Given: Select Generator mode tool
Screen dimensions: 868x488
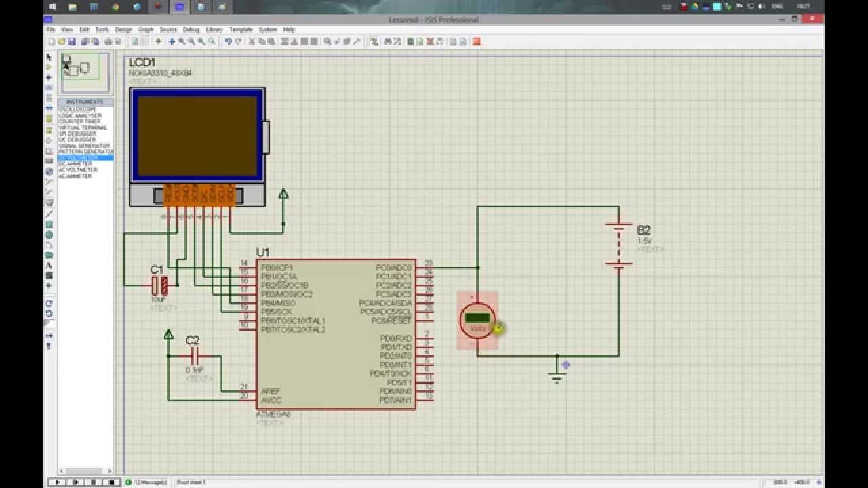Looking at the screenshot, I should click(x=49, y=171).
